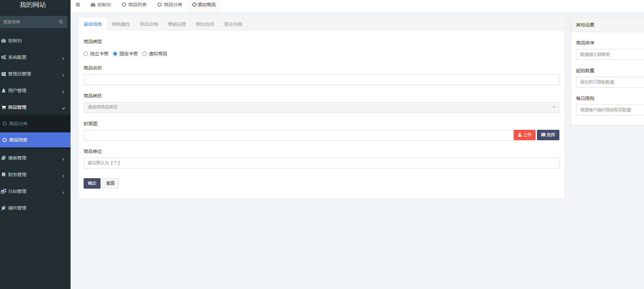The image size is (644, 289).
Task: Select the 虚拟商品 radio option
Action: tap(145, 54)
